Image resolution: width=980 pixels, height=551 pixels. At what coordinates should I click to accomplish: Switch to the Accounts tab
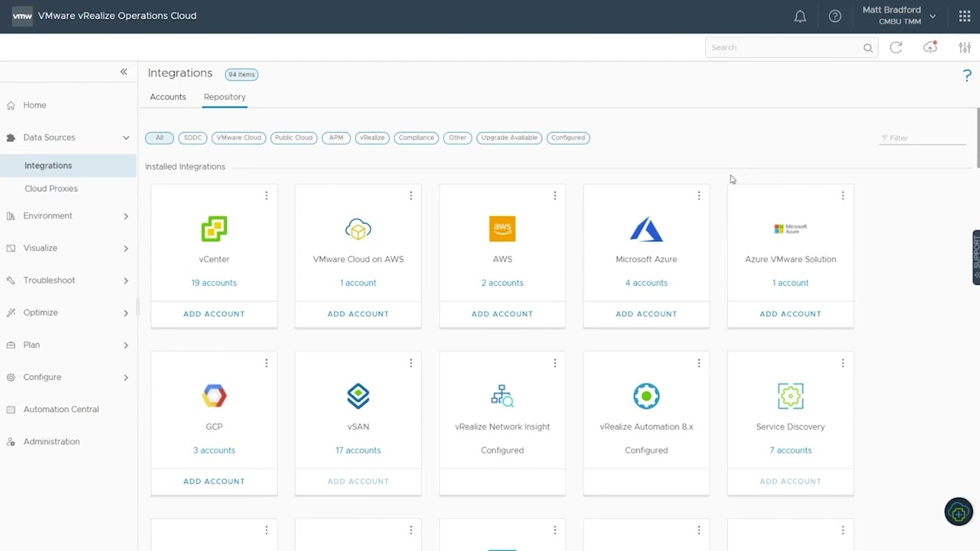click(168, 97)
